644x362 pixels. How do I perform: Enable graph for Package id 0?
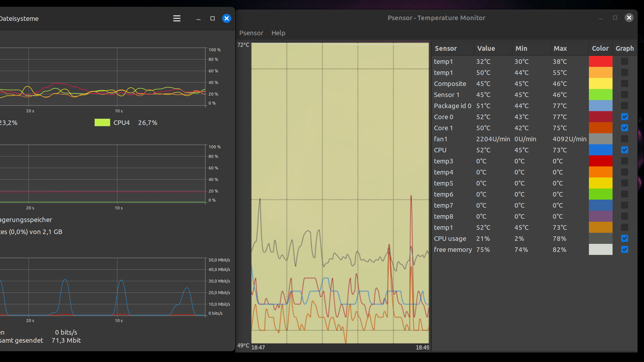625,106
